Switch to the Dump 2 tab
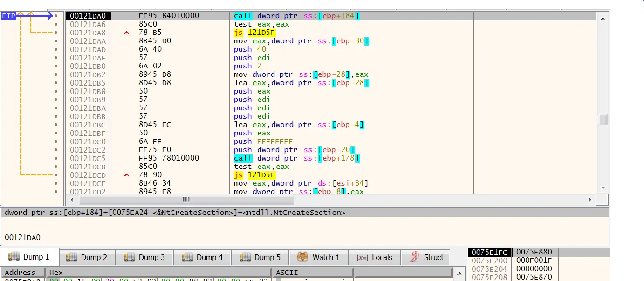 (x=87, y=257)
